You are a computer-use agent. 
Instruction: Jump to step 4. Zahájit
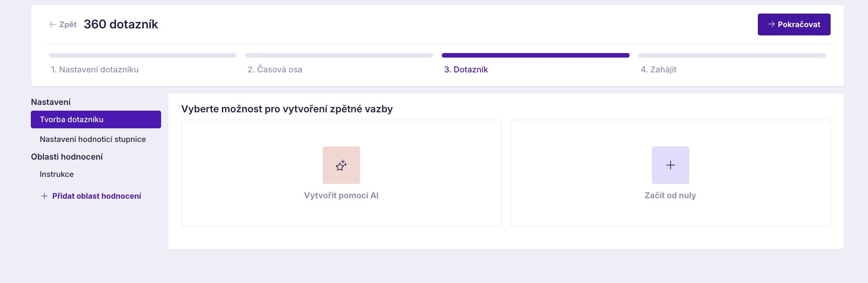click(x=658, y=70)
